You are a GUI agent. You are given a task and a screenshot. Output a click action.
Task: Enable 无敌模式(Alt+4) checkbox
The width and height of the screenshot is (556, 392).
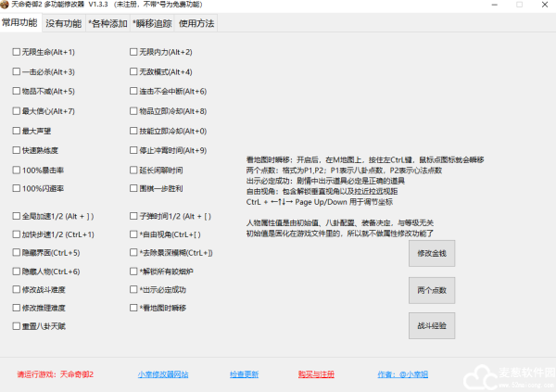(x=133, y=71)
